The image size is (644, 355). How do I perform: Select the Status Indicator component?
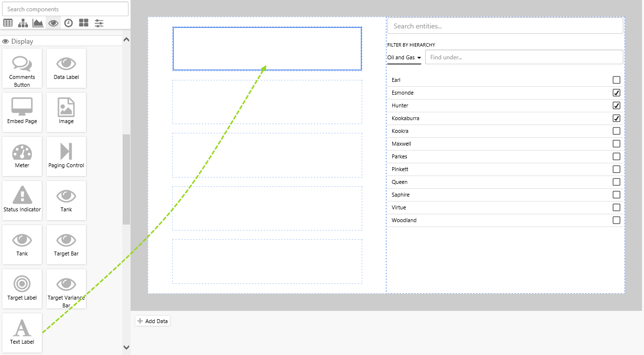[22, 201]
